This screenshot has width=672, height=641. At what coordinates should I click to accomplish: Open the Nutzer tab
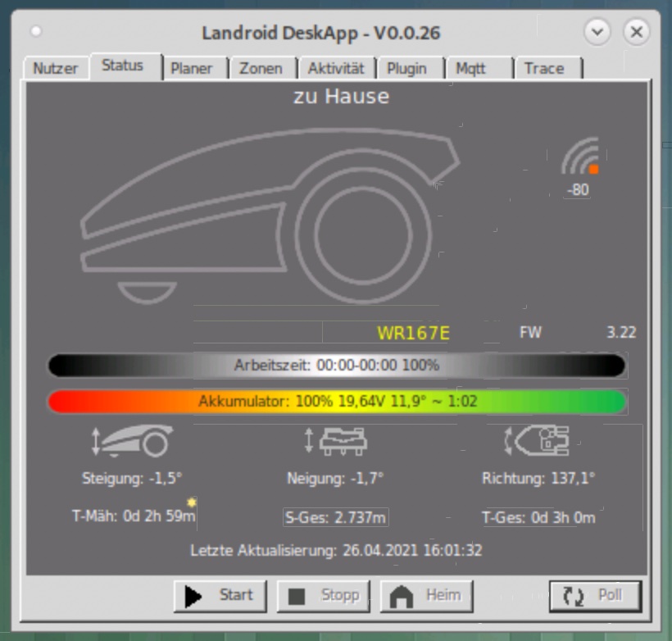coord(56,68)
